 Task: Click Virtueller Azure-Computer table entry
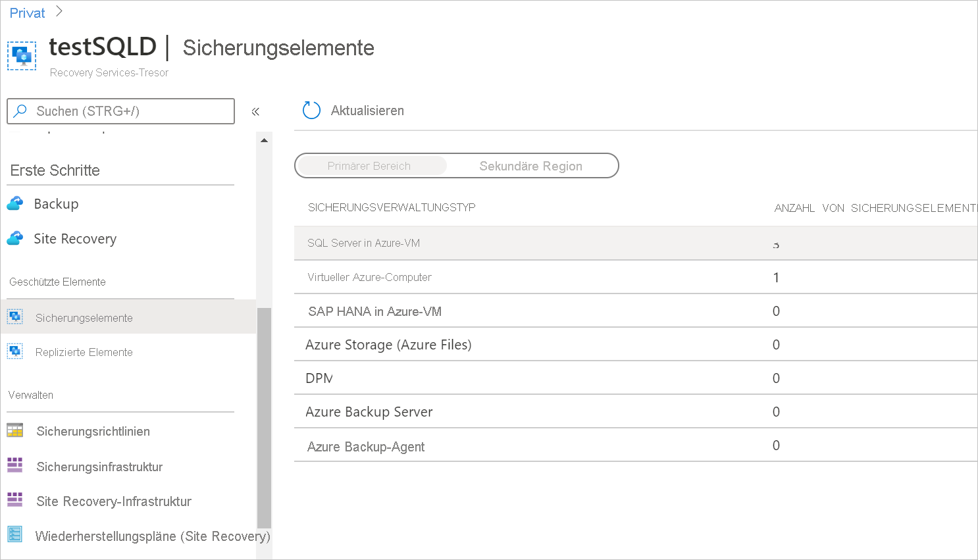[369, 277]
